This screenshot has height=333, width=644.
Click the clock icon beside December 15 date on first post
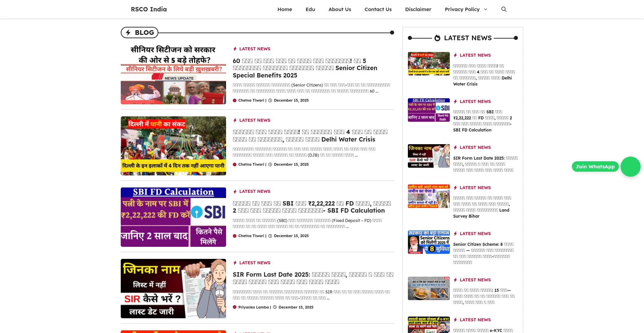click(271, 100)
